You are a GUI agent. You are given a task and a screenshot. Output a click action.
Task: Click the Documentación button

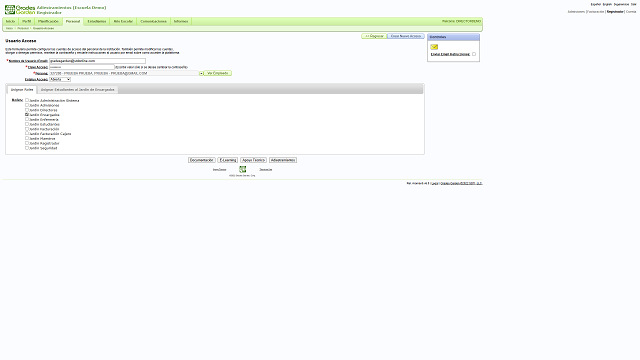coord(202,160)
